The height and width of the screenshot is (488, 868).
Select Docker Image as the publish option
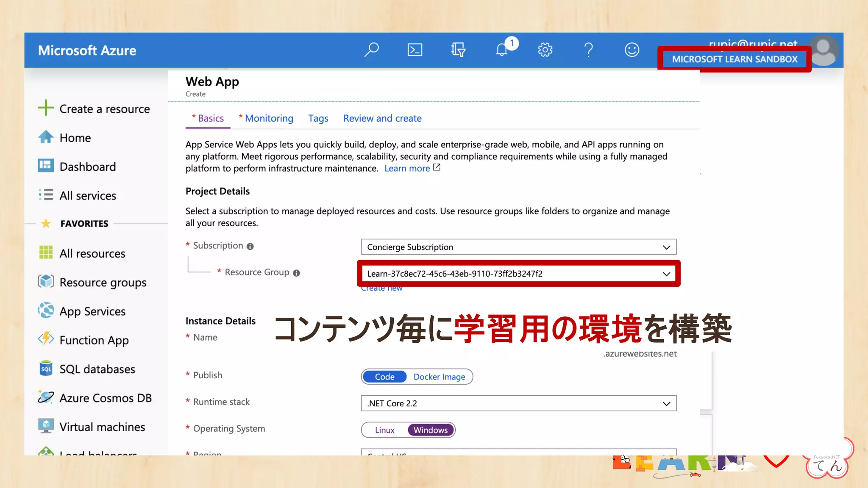(x=439, y=377)
